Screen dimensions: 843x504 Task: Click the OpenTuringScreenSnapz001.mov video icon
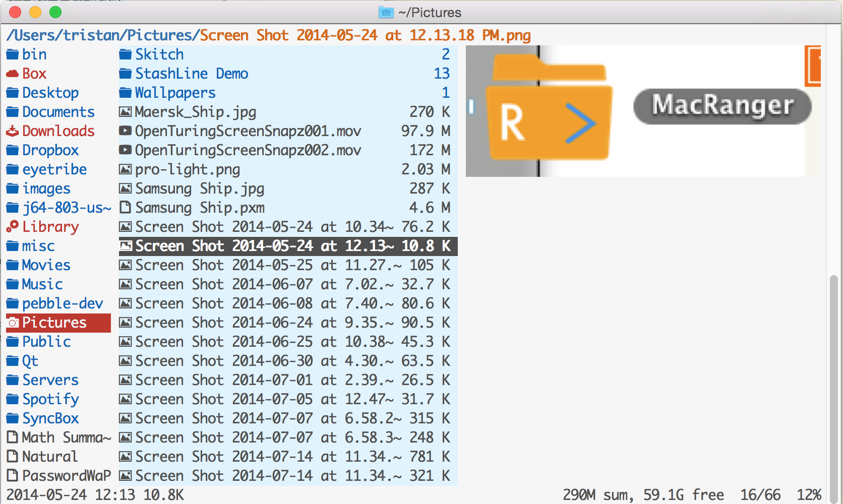(x=125, y=131)
